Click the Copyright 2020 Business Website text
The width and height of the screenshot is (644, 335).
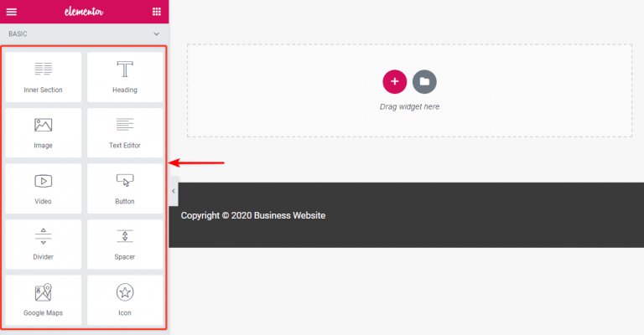[x=253, y=216]
